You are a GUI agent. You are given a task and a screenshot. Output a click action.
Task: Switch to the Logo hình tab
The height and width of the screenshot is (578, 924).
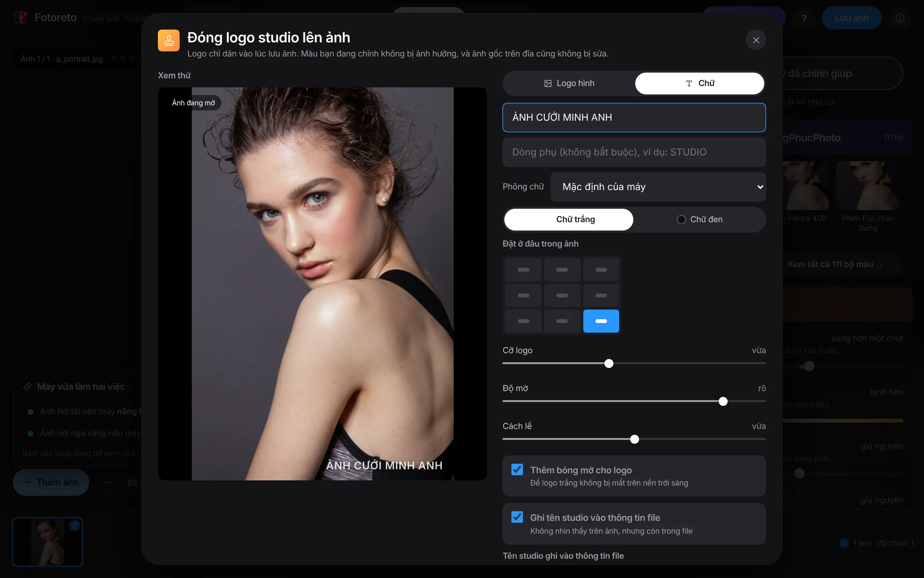tap(569, 83)
